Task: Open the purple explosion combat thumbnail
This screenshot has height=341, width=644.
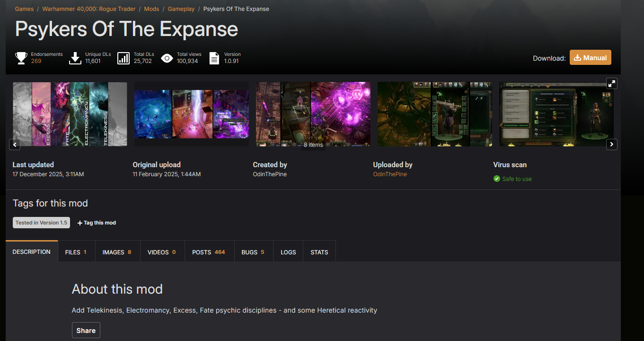Action: (313, 114)
